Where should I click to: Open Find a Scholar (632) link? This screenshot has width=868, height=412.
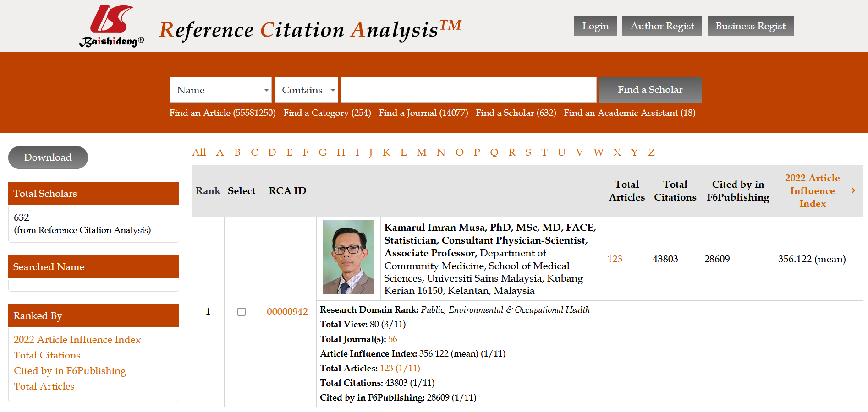[516, 113]
